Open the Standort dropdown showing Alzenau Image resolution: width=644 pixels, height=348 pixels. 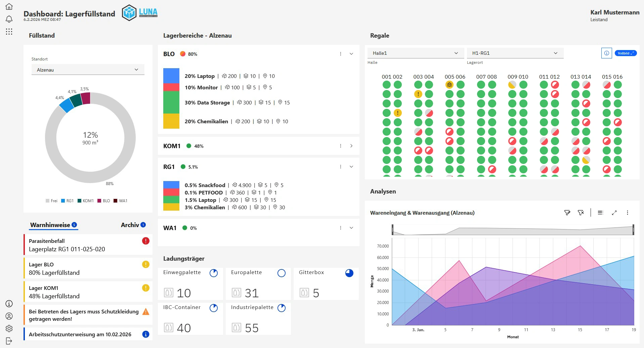tap(88, 70)
